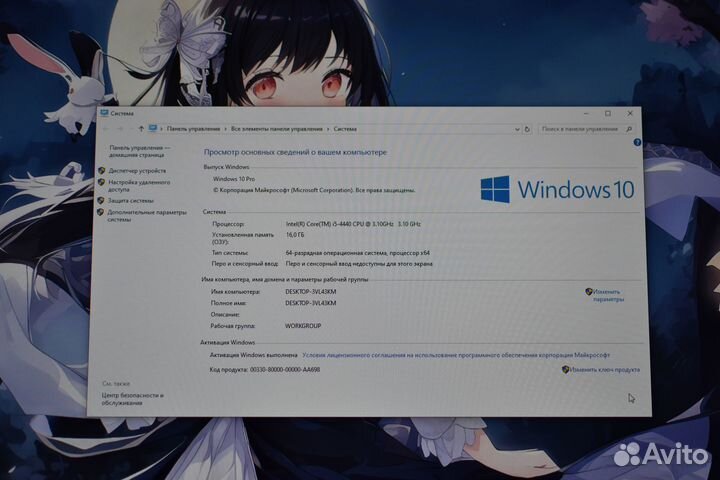Open the recent locations dropdown arrow

click(x=128, y=129)
